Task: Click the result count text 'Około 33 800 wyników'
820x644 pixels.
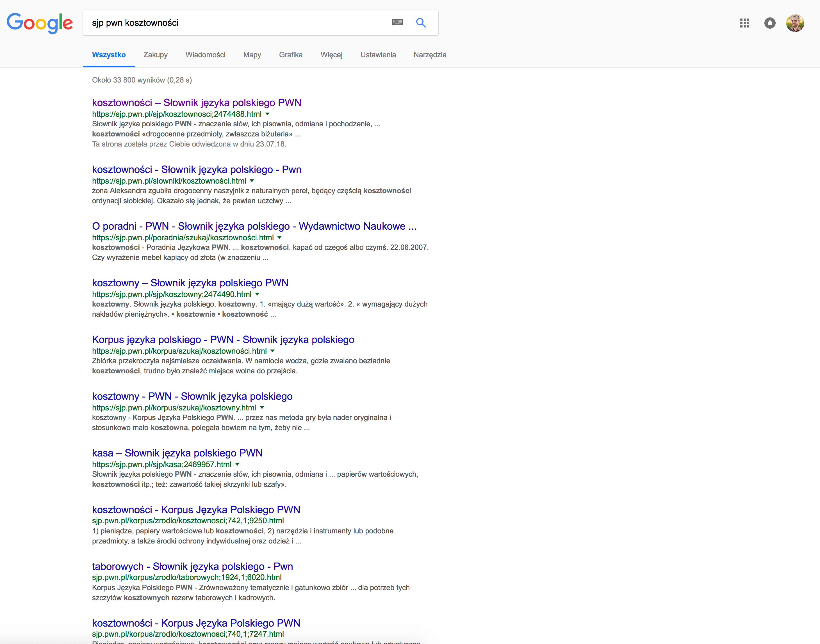Action: point(129,80)
